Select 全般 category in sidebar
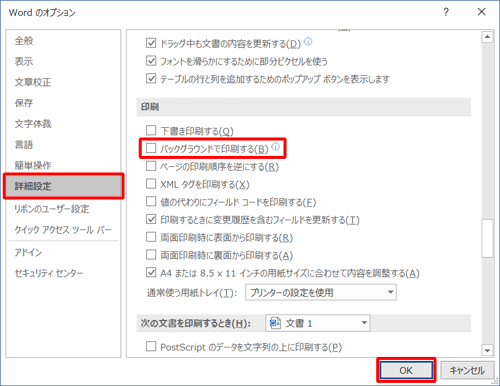 pos(24,41)
